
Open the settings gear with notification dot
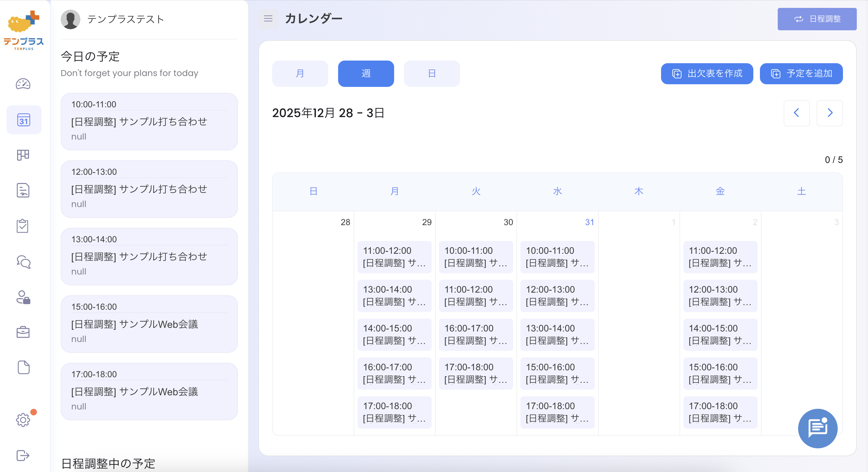23,420
